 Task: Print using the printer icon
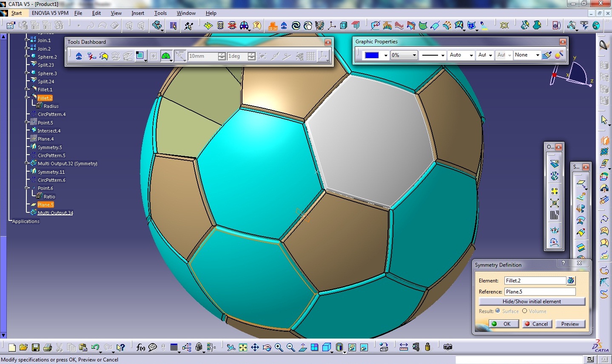pyautogui.click(x=48, y=347)
